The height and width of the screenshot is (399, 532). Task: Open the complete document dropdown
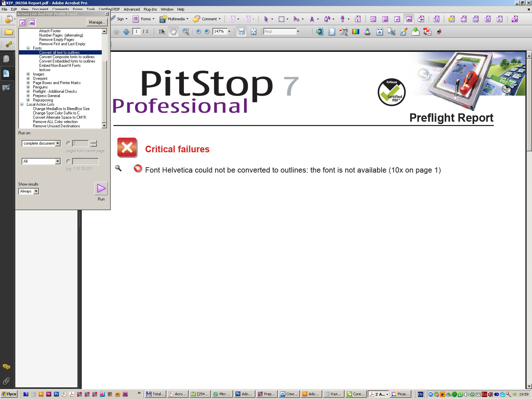(41, 143)
